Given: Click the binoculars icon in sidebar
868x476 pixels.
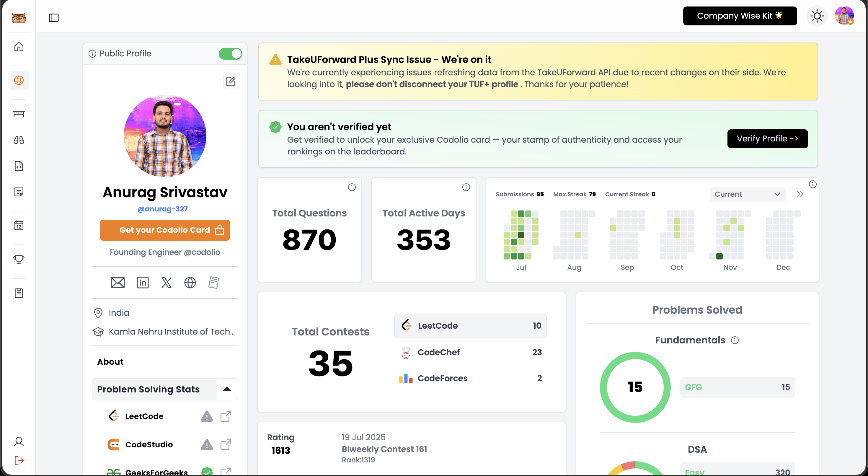Looking at the screenshot, I should 19,140.
